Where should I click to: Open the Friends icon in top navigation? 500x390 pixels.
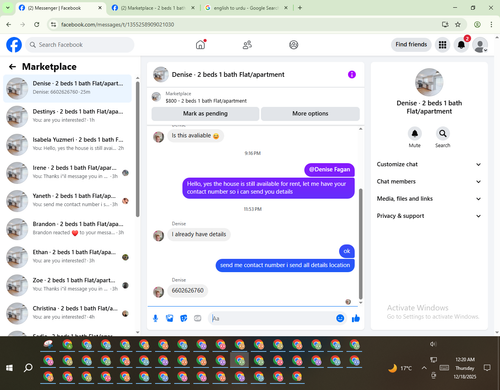pos(247,45)
